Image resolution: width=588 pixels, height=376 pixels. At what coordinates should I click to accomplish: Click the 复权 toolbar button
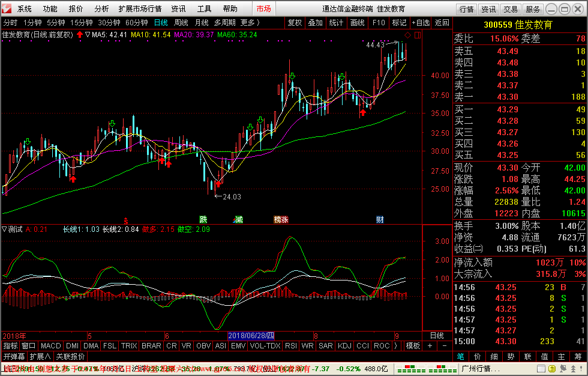click(295, 22)
